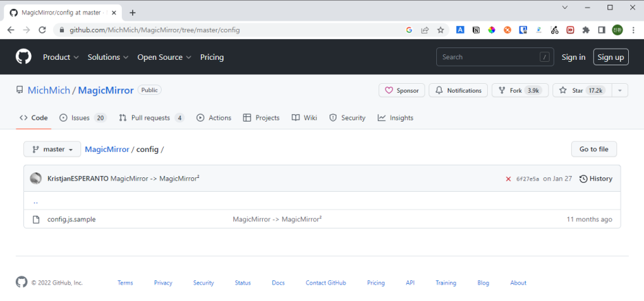Click the Pricing link in header
Viewport: 644px width, 301px height.
[x=212, y=57]
